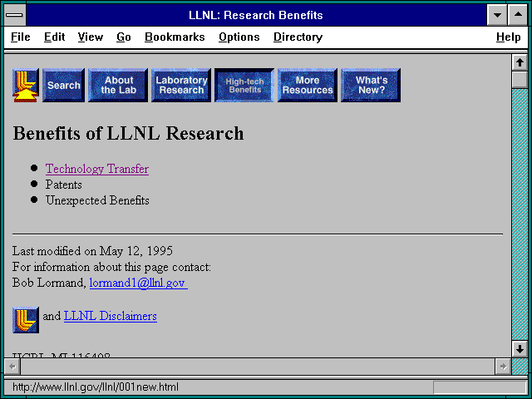532x399 pixels.
Task: Follow the Technology Transfer link
Action: pos(97,169)
